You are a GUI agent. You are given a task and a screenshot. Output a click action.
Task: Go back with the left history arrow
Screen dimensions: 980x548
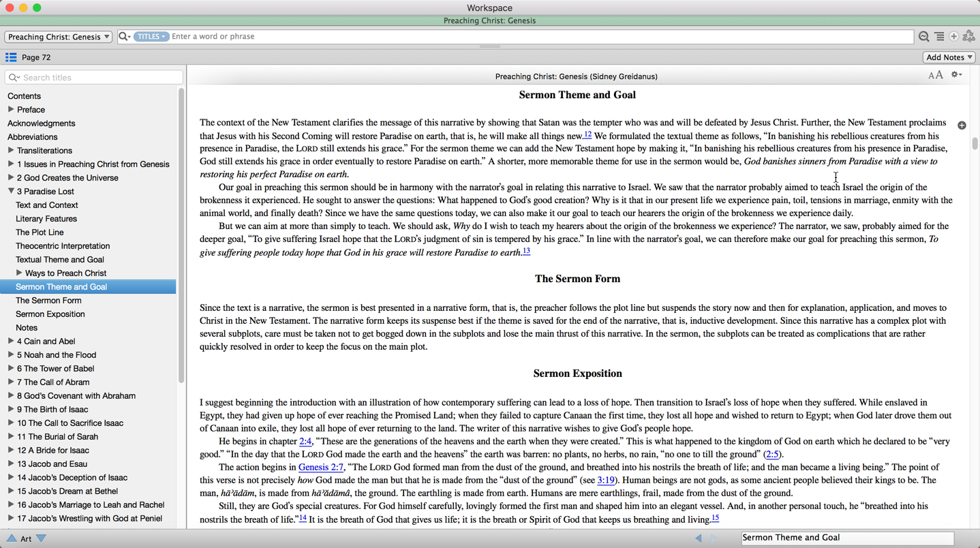tap(699, 538)
